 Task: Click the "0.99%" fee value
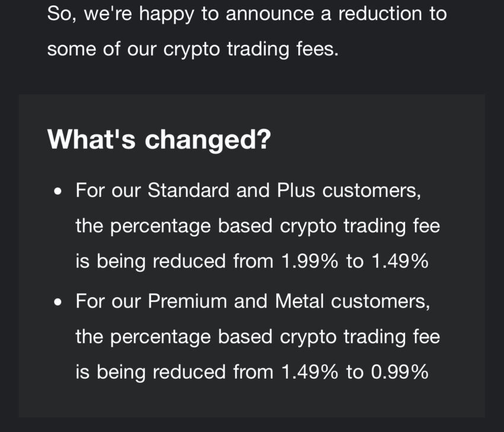click(398, 372)
